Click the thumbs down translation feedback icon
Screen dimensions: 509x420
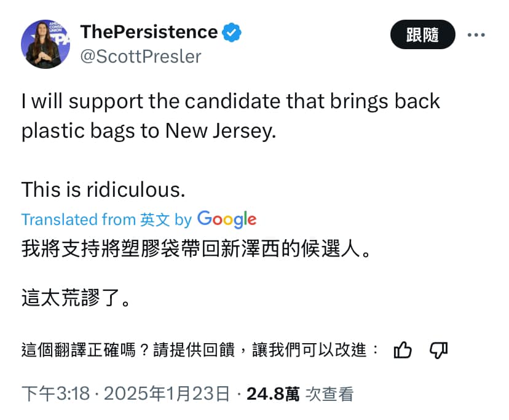point(438,351)
